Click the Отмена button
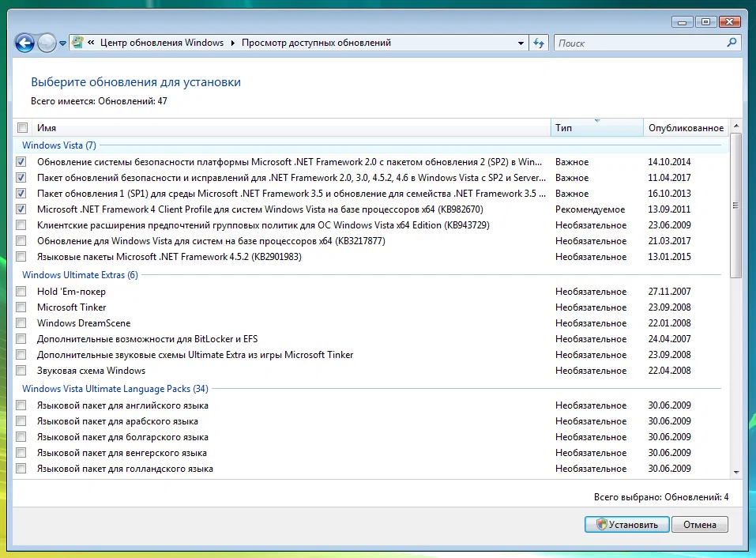 coord(700,524)
